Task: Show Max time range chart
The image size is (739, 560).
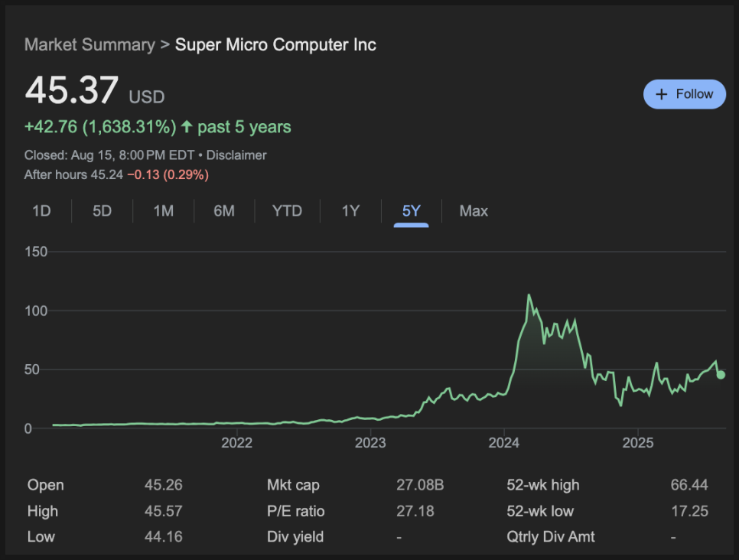Action: 474,210
